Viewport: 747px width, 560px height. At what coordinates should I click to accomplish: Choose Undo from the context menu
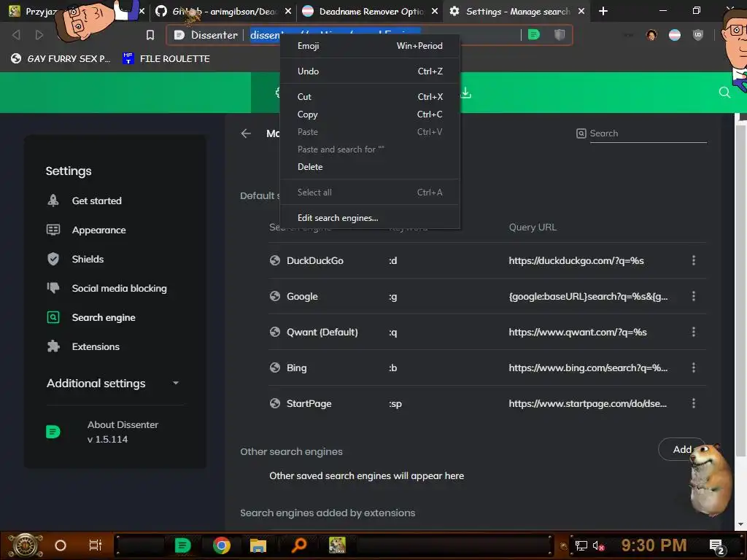(370, 71)
